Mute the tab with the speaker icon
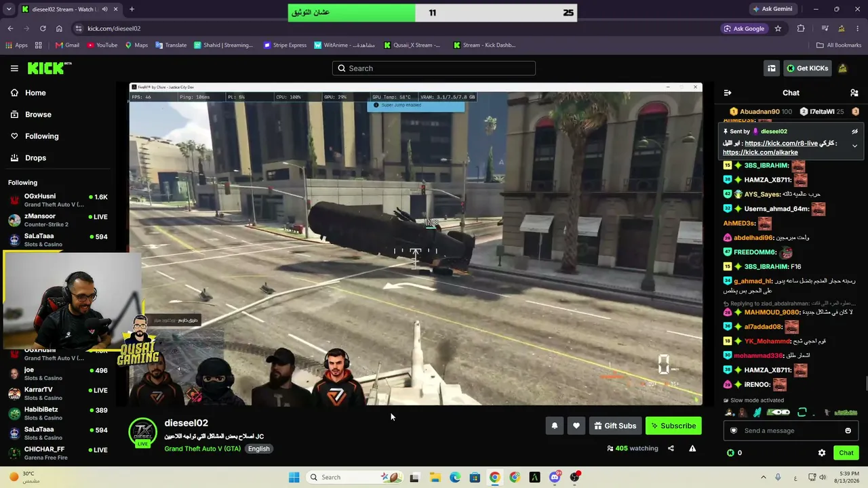This screenshot has width=868, height=488. tap(104, 9)
